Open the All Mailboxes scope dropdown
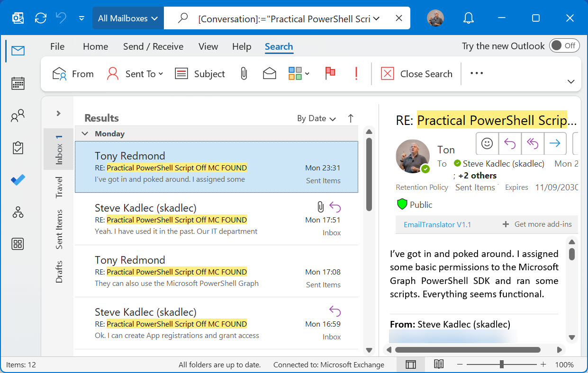This screenshot has width=588, height=373. [x=128, y=18]
